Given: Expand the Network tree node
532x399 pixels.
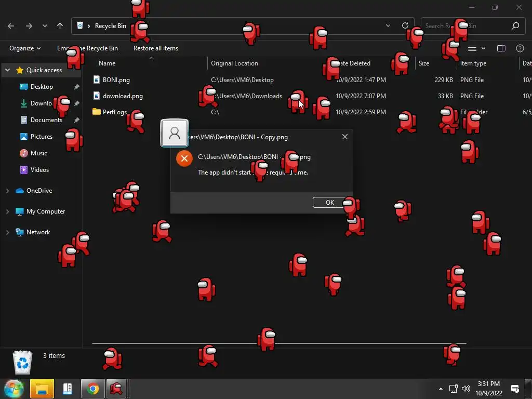Looking at the screenshot, I should [7, 232].
